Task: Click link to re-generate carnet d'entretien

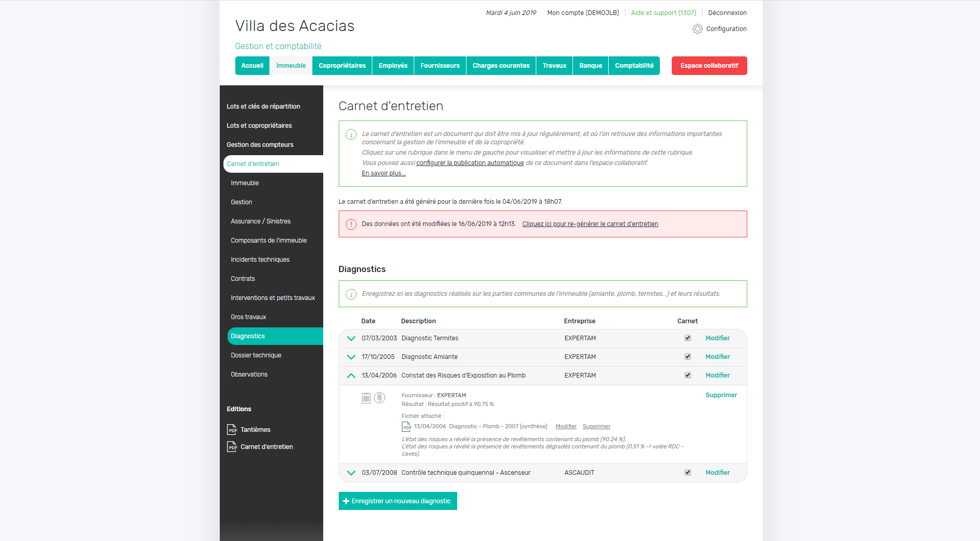Action: (590, 224)
